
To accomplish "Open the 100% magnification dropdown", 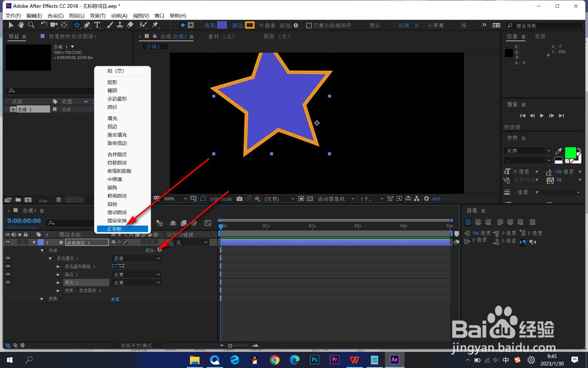I will pos(175,199).
